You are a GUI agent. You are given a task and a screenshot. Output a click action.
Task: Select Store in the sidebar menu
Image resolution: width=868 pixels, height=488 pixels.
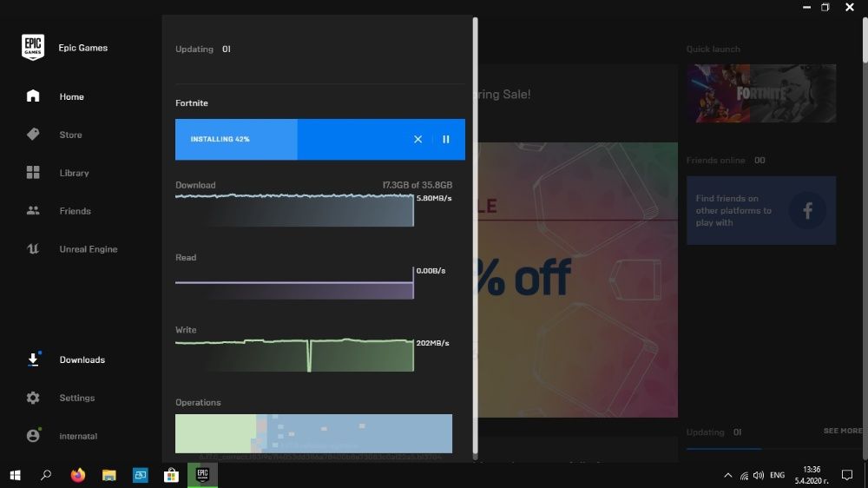click(x=70, y=135)
